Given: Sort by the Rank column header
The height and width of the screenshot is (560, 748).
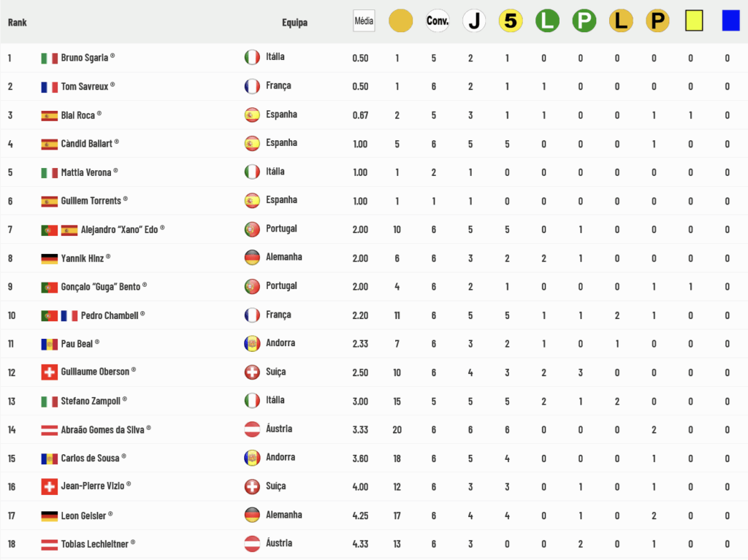Looking at the screenshot, I should (18, 23).
